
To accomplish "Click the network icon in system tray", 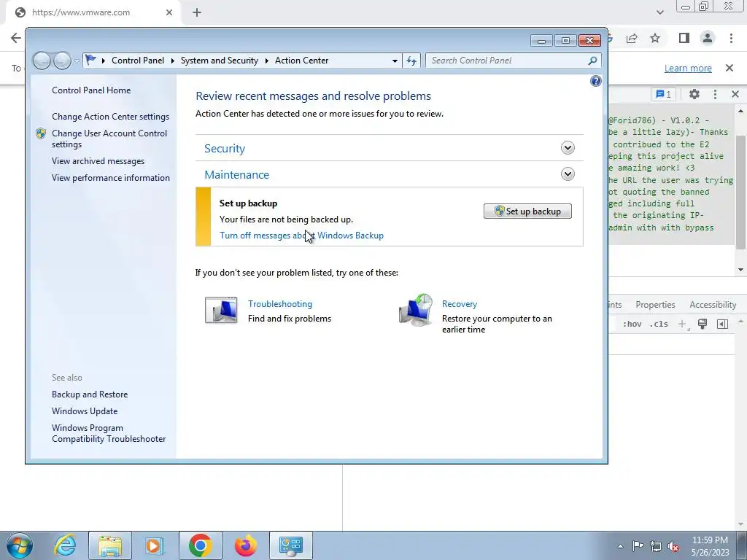I will point(656,546).
